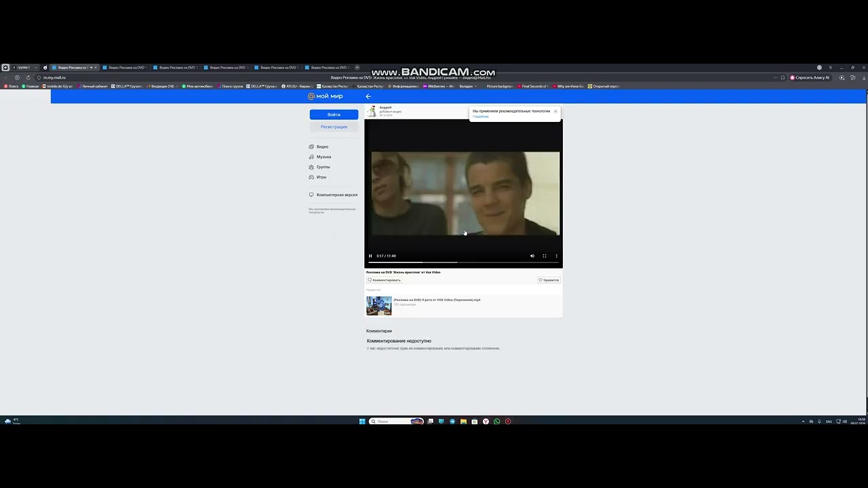
Task: Dismiss the recommendation technologies popup
Action: click(555, 111)
